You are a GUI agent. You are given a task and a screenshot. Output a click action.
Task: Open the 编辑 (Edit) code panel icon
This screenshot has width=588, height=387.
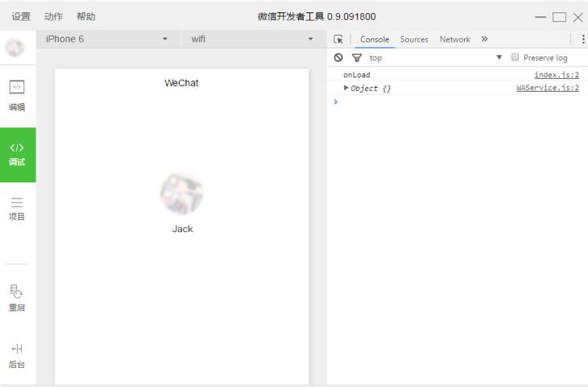point(17,94)
